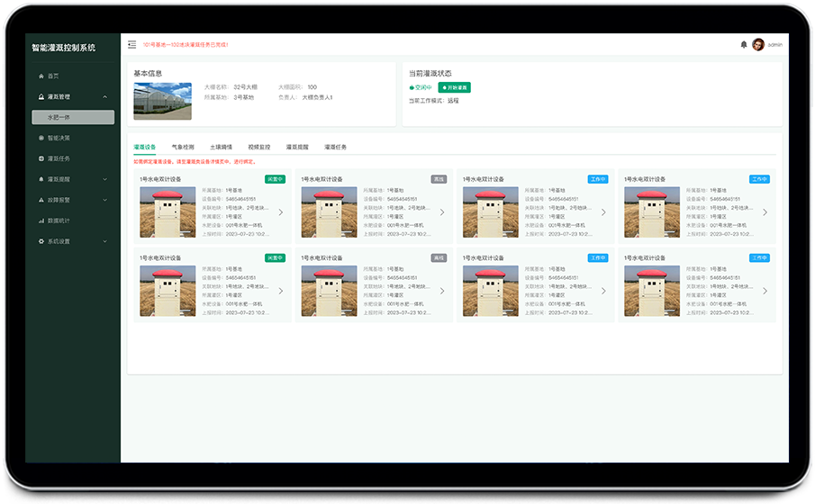Open the notification bell
815x504 pixels.
(x=744, y=45)
